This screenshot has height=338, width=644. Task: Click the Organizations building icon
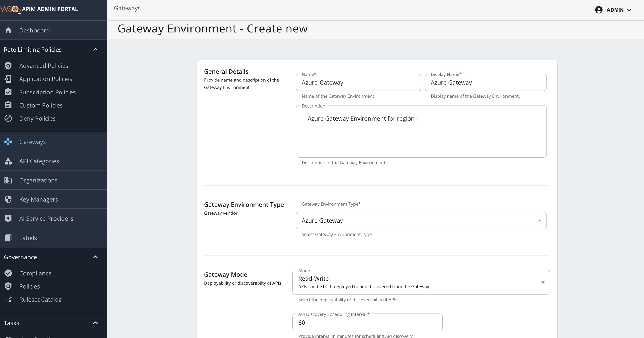[8, 180]
